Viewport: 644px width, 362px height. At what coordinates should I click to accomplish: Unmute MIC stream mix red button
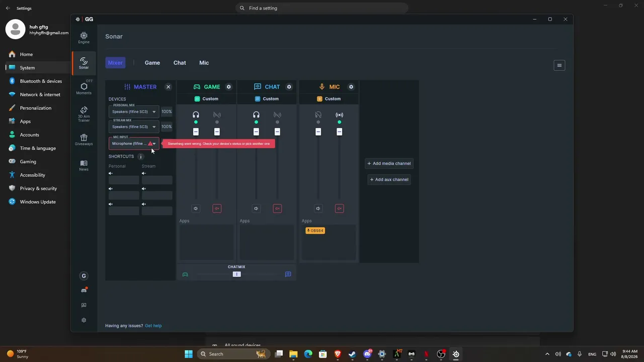point(339,208)
